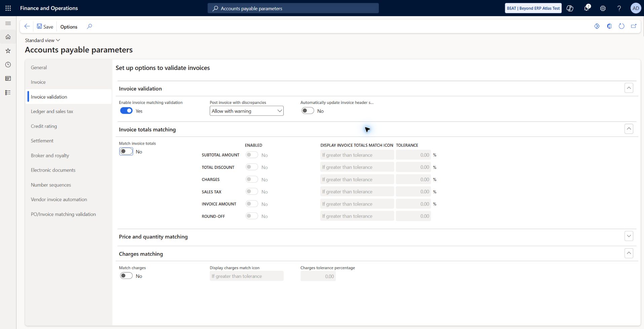Open in Office apps icon
The image size is (644, 329).
(x=609, y=26)
